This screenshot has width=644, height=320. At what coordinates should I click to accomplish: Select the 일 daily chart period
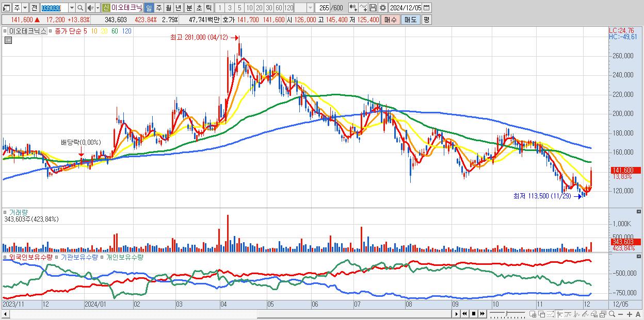click(x=149, y=8)
